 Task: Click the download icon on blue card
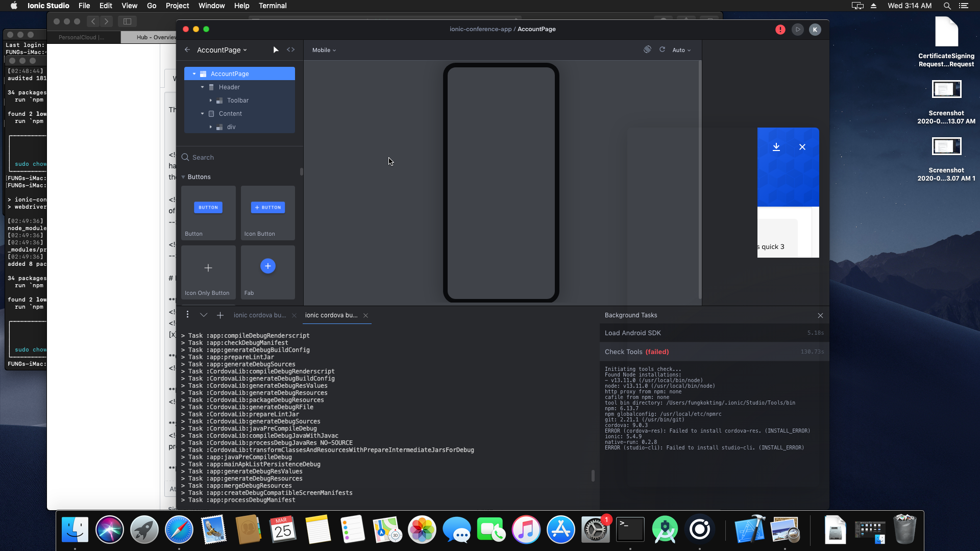coord(776,147)
